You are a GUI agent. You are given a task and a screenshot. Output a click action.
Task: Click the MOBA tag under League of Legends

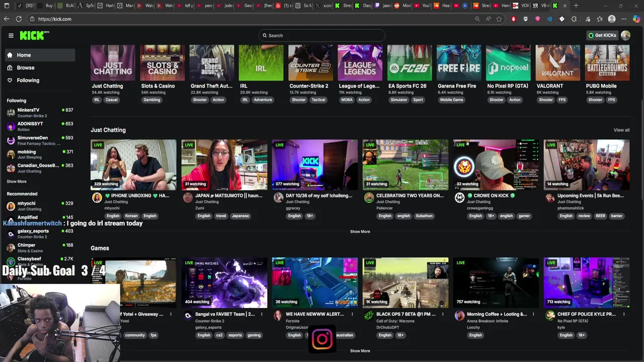click(x=347, y=100)
